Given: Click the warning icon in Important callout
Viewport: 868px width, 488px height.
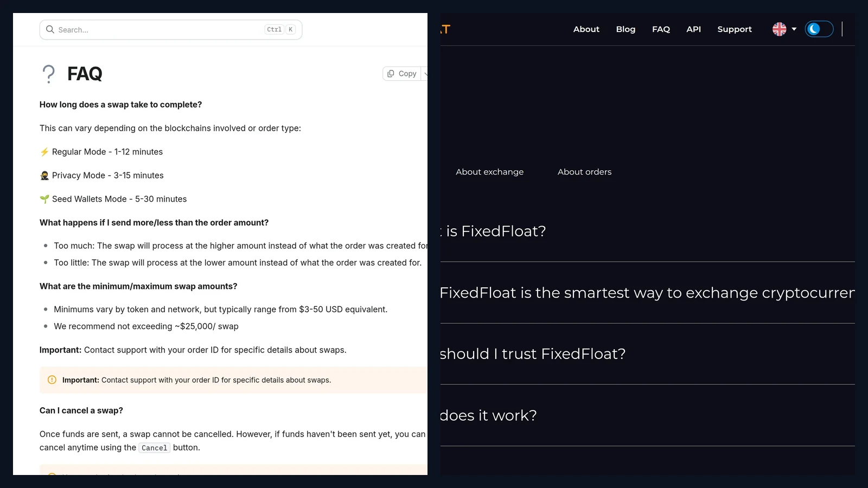Looking at the screenshot, I should point(52,380).
